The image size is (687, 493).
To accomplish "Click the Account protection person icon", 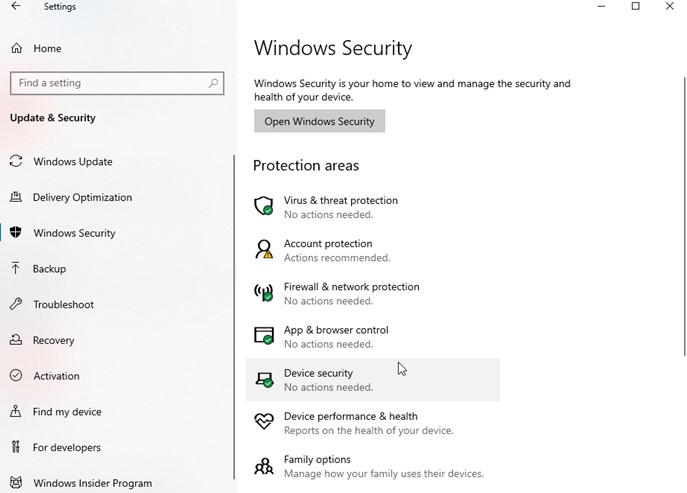I will 264,249.
